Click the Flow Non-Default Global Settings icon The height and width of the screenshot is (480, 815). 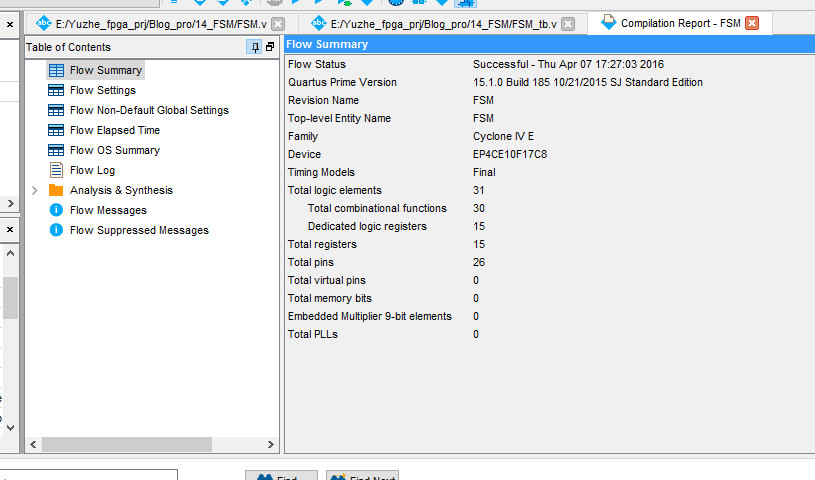tap(56, 110)
